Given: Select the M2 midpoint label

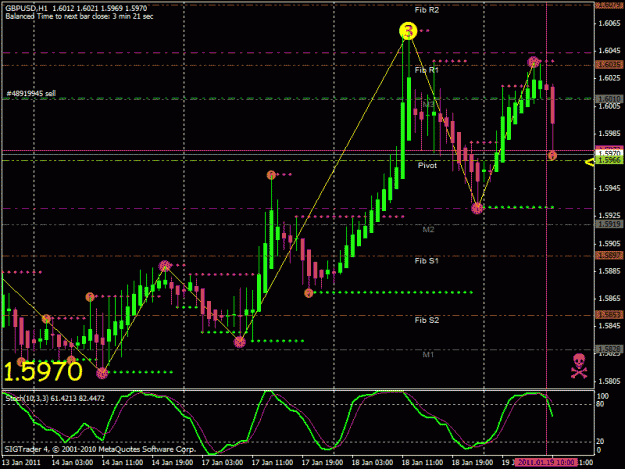Looking at the screenshot, I should click(428, 230).
